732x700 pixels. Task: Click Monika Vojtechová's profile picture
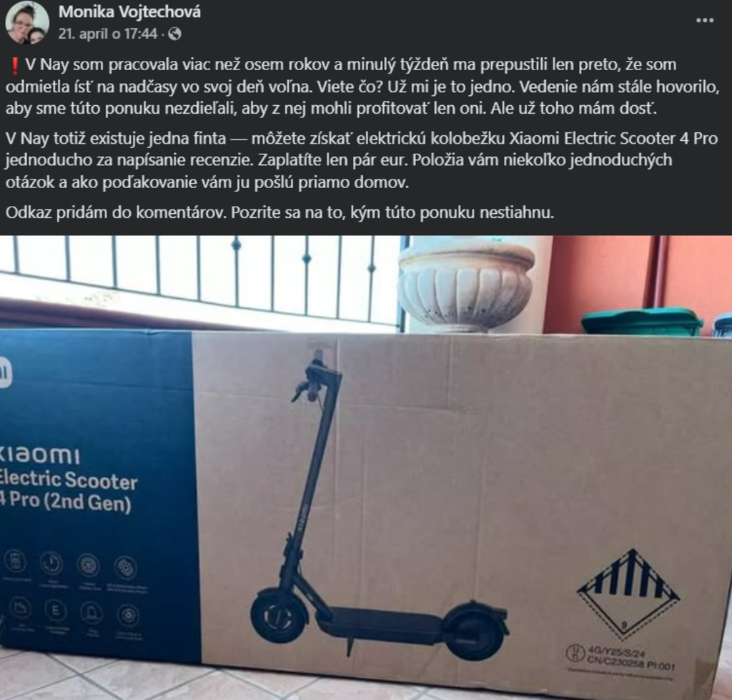(26, 22)
